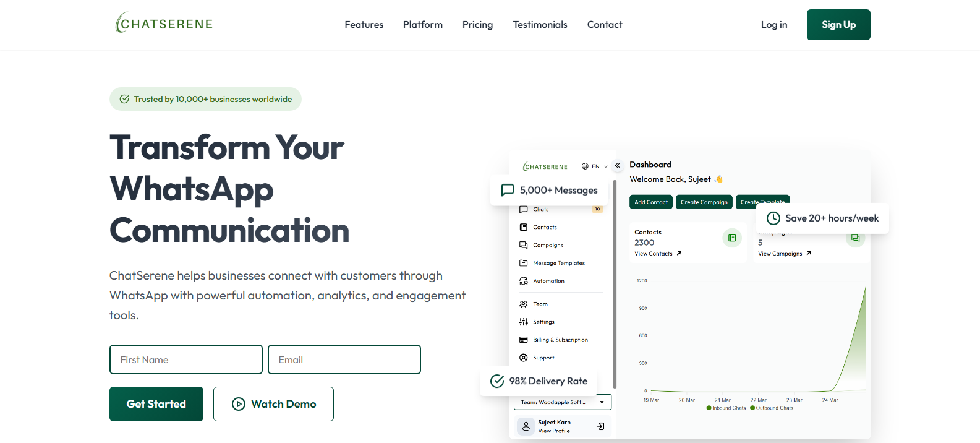This screenshot has width=980, height=443.
Task: Open the View Contacts link
Action: point(653,254)
